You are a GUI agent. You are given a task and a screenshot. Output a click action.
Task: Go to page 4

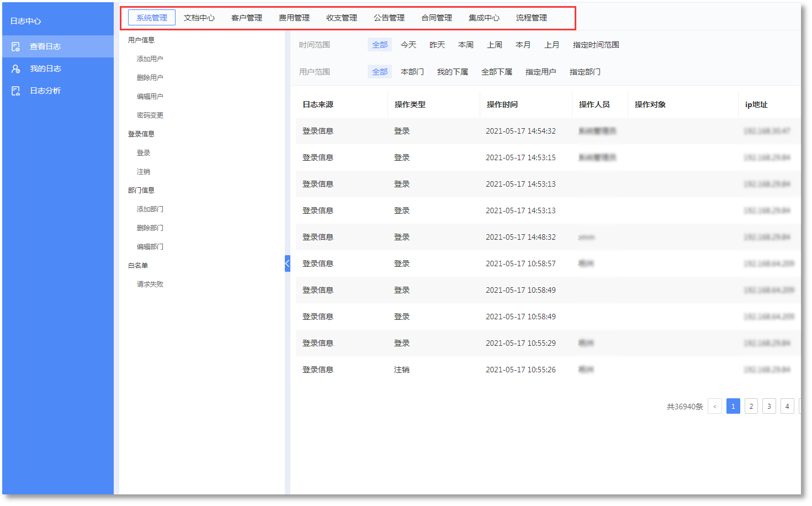pyautogui.click(x=788, y=407)
